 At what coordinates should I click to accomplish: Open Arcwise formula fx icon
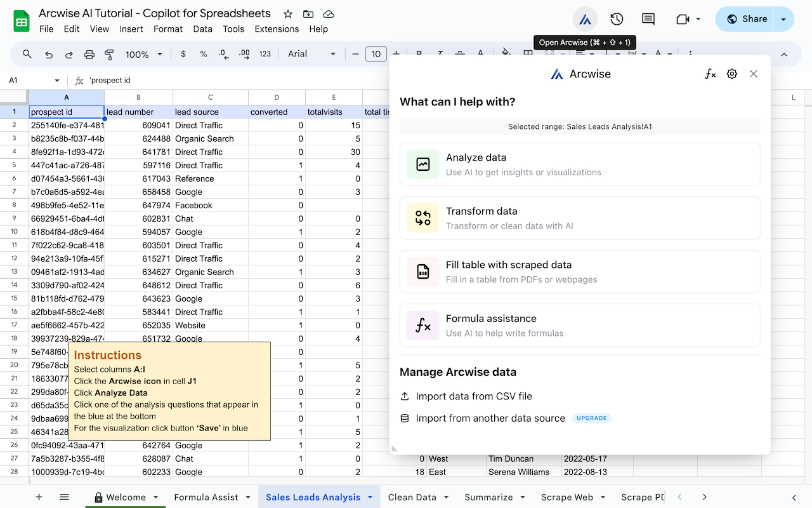(x=710, y=74)
